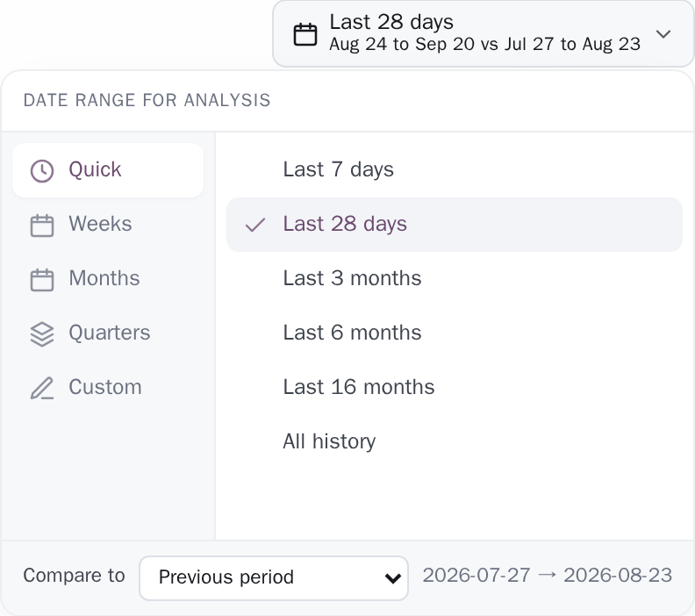Open the Last 28 days range summary

[x=484, y=33]
